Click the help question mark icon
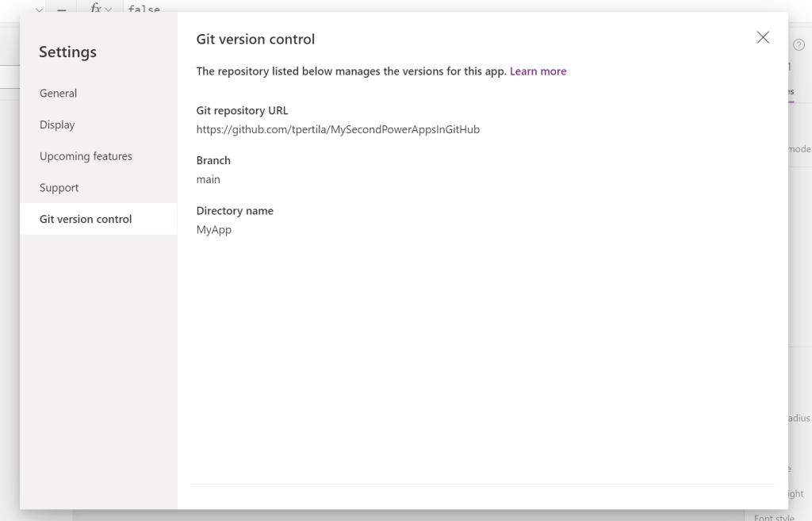Image resolution: width=812 pixels, height=521 pixels. tap(799, 45)
